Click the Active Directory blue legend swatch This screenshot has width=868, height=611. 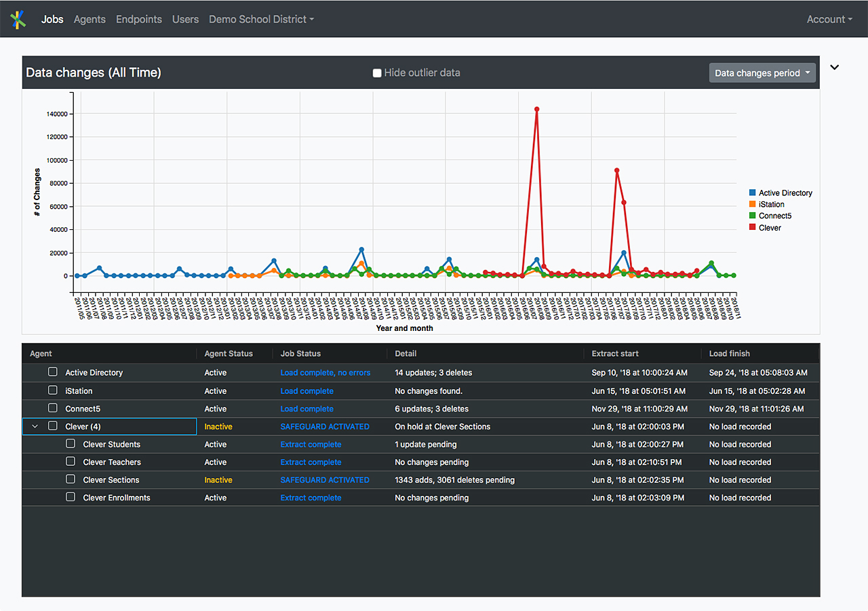pos(753,193)
